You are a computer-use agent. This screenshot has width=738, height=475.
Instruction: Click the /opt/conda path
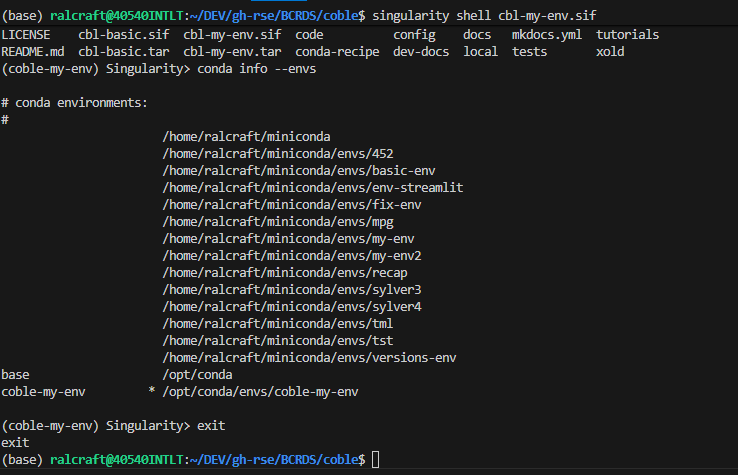point(197,375)
